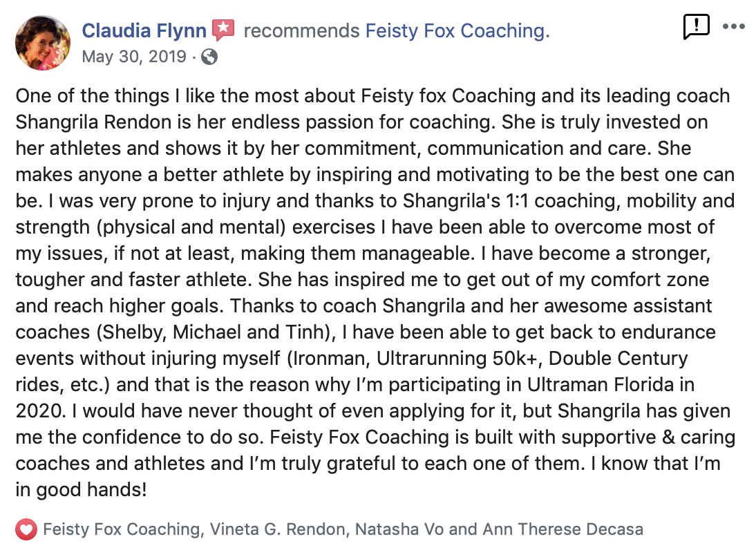The height and width of the screenshot is (557, 756).
Task: Click the May 30, 2019 timestamp
Action: (x=134, y=57)
